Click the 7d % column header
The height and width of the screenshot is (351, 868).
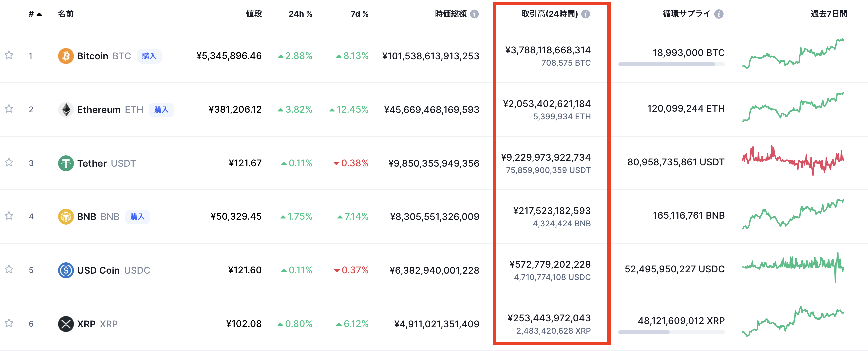[x=359, y=14]
